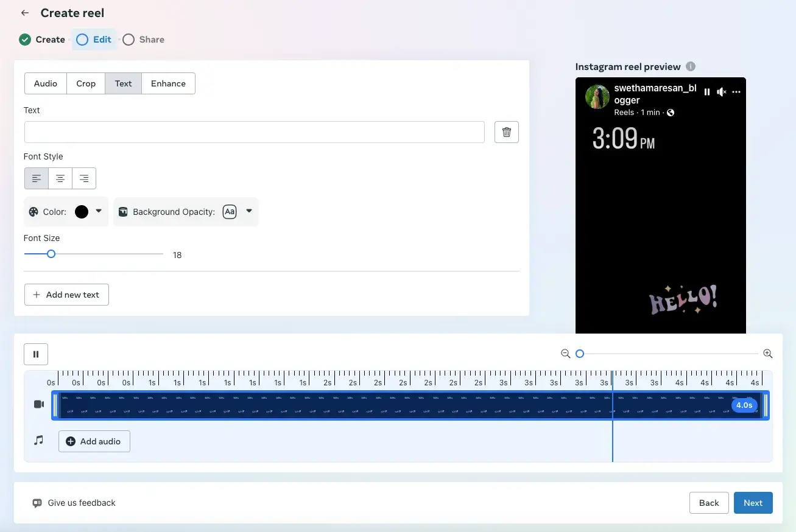
Task: Click the black color swatch
Action: click(x=82, y=212)
